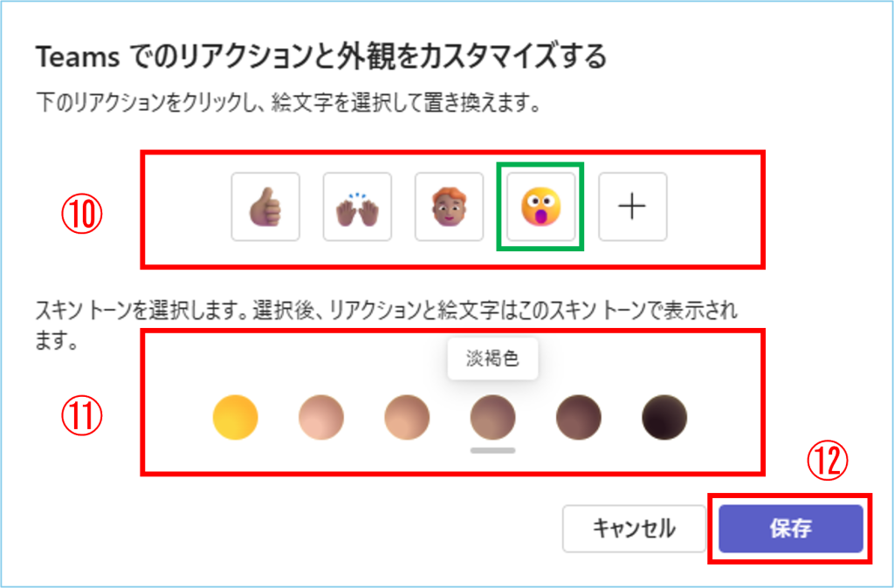Pick the medium-dark brown skin tone
The image size is (894, 588).
(578, 416)
